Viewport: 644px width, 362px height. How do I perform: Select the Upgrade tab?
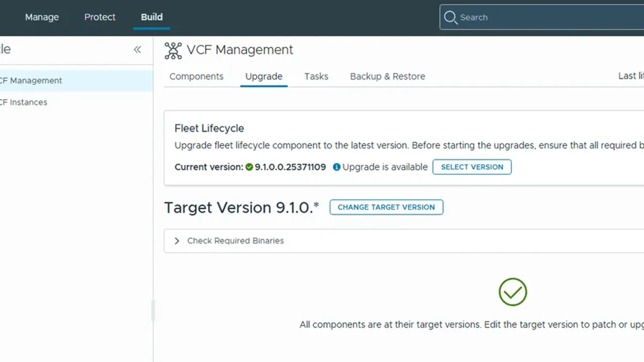(264, 76)
